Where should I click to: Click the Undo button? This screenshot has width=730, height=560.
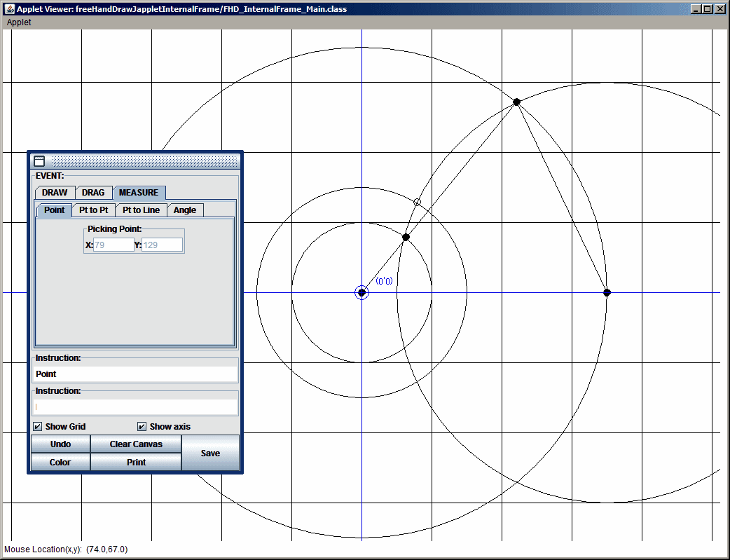click(x=60, y=444)
